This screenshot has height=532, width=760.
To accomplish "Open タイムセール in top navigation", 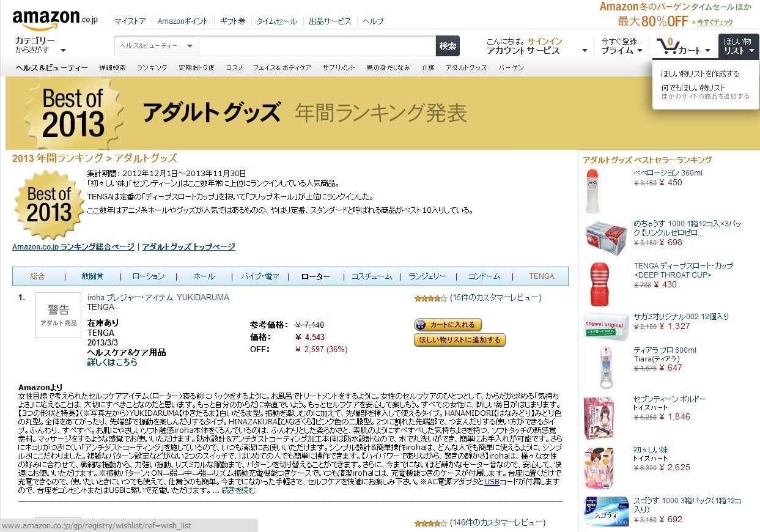I will [277, 21].
